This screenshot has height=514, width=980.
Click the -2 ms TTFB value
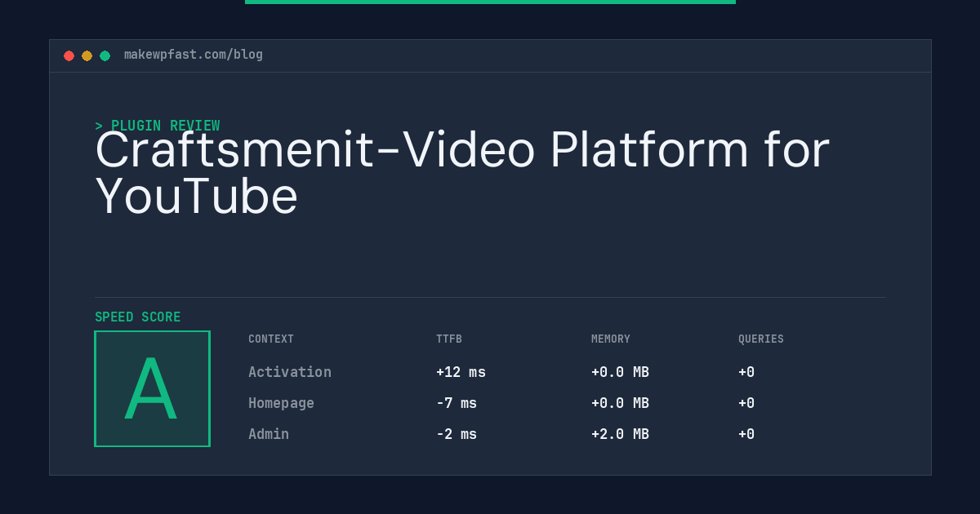point(457,434)
